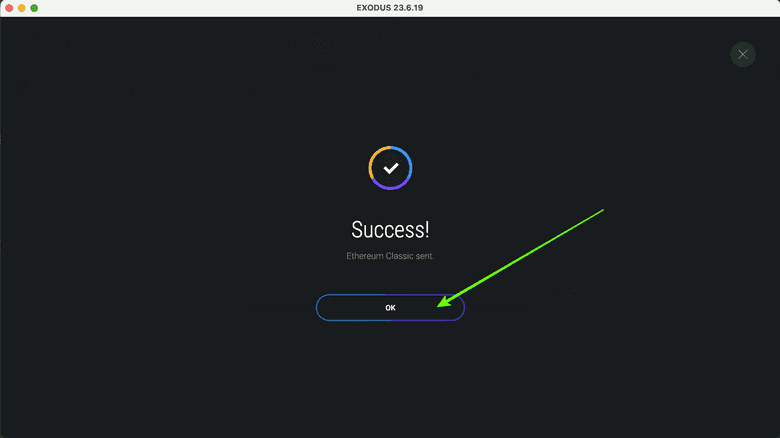Click the word "Classic" in the message
The width and height of the screenshot is (780, 438).
[396, 256]
